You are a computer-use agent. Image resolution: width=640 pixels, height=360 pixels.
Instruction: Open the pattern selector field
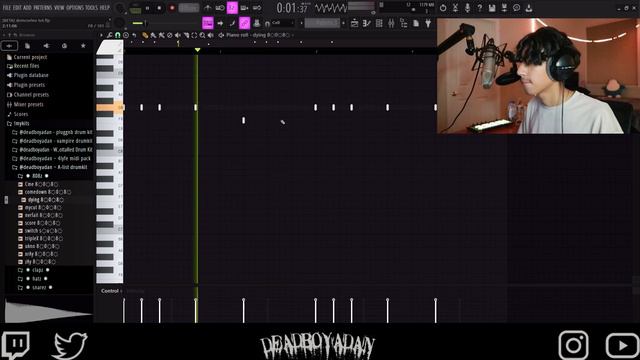click(x=322, y=23)
